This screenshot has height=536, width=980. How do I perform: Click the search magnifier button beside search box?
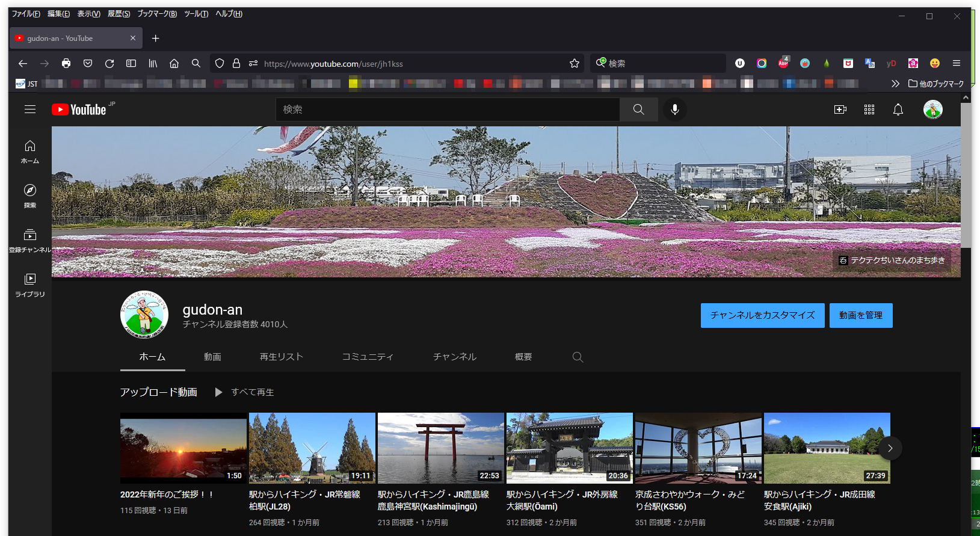638,109
